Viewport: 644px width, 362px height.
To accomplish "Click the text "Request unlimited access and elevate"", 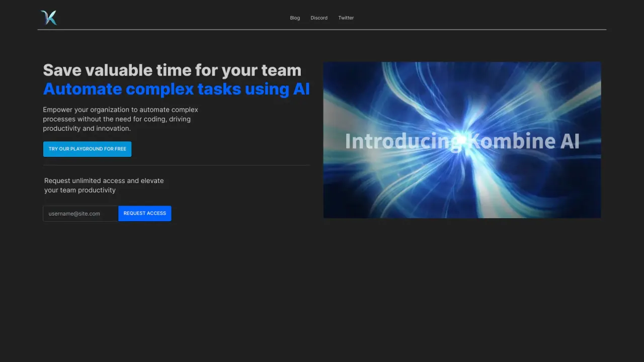I will 104,180.
